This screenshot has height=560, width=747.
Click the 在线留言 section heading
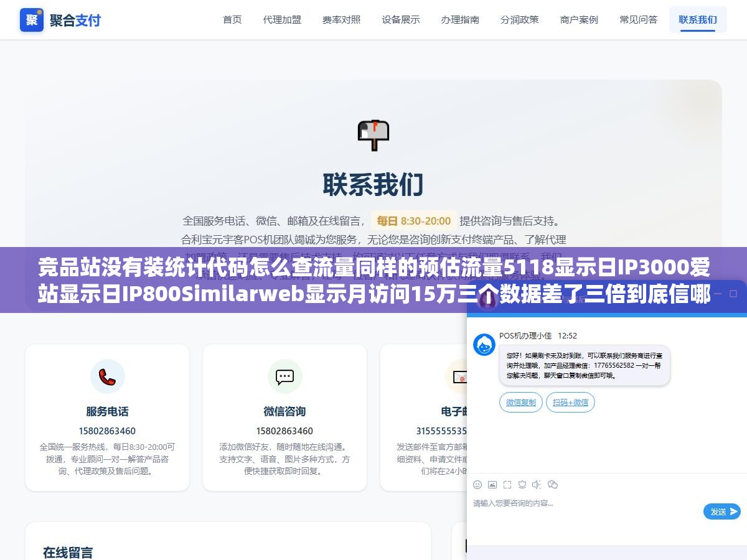(68, 553)
